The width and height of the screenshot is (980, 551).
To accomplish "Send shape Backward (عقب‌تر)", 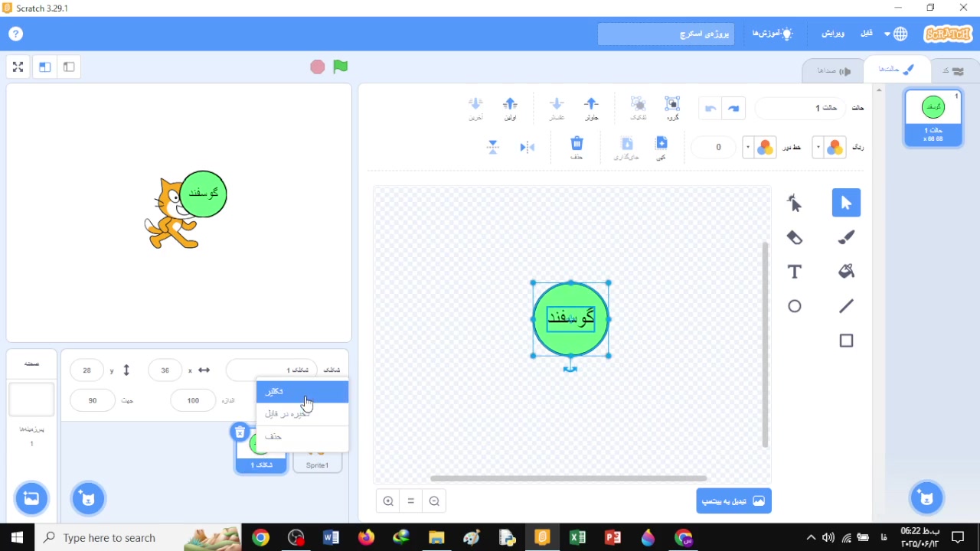I will tap(557, 108).
